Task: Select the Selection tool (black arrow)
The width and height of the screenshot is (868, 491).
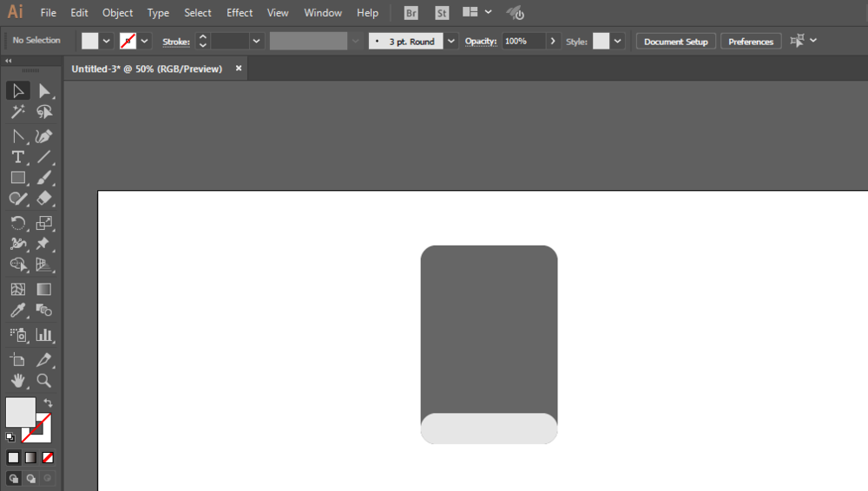Action: pyautogui.click(x=17, y=91)
